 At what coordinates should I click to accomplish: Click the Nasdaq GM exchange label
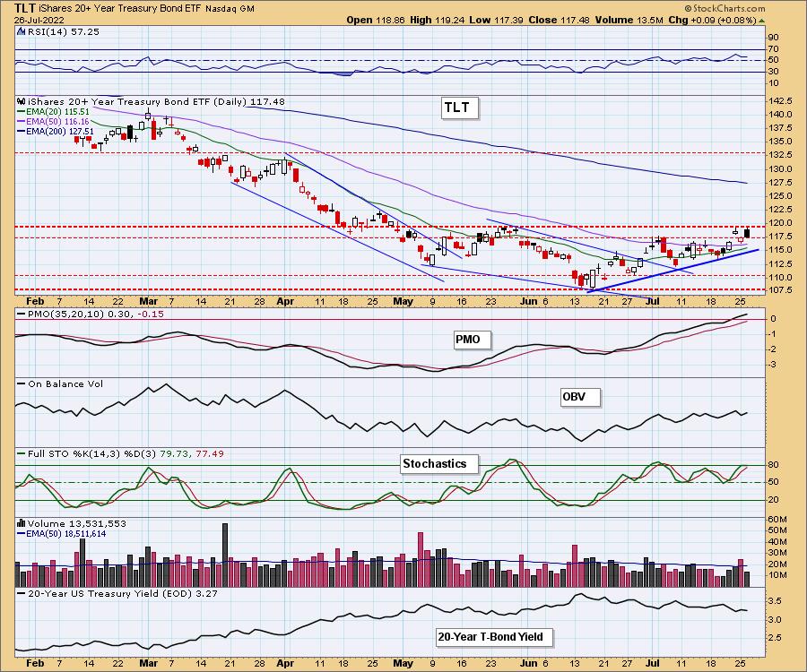pyautogui.click(x=230, y=9)
